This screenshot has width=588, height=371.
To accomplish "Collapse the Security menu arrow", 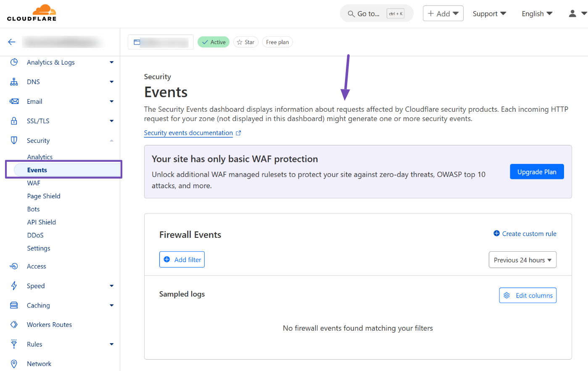I will [x=111, y=140].
